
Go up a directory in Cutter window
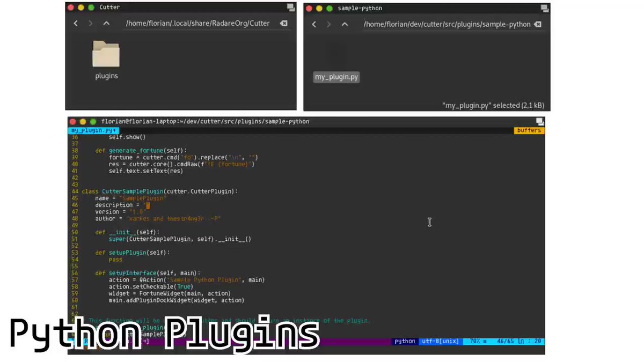(x=106, y=23)
